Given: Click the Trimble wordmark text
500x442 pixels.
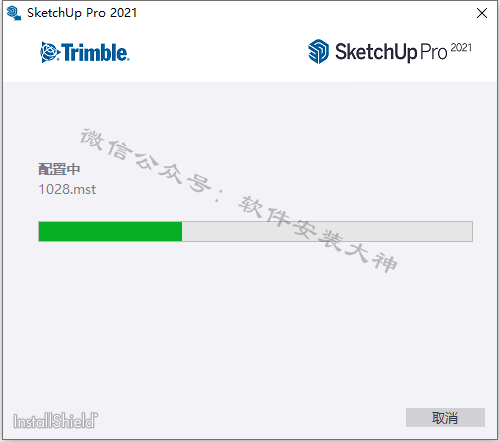Looking at the screenshot, I should pyautogui.click(x=95, y=52).
